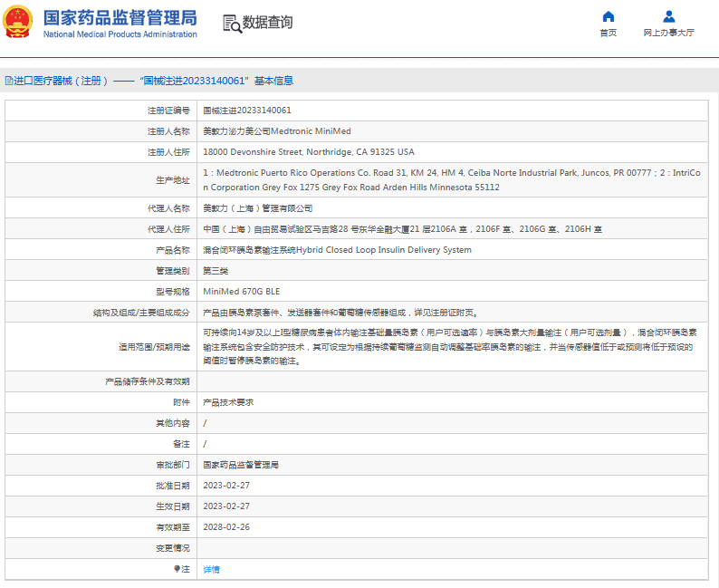The image size is (719, 588).
Task: Click the 管理类别 row label
Action: click(172, 271)
